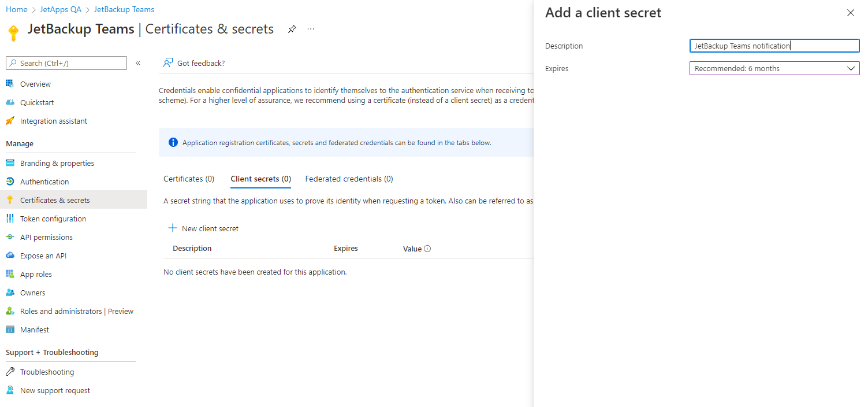Click the Value column info icon
The image size is (868, 407).
pos(427,249)
